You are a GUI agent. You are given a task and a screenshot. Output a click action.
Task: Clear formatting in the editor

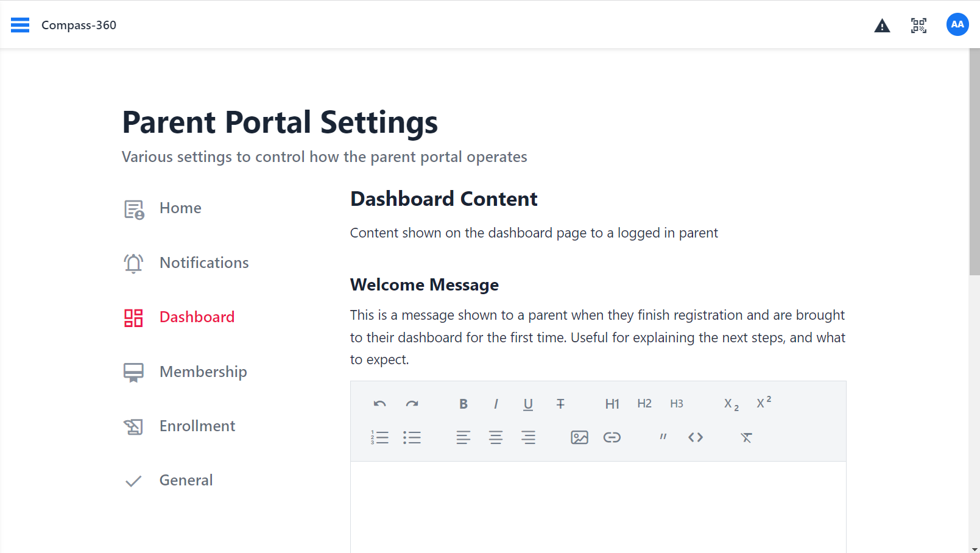(746, 437)
